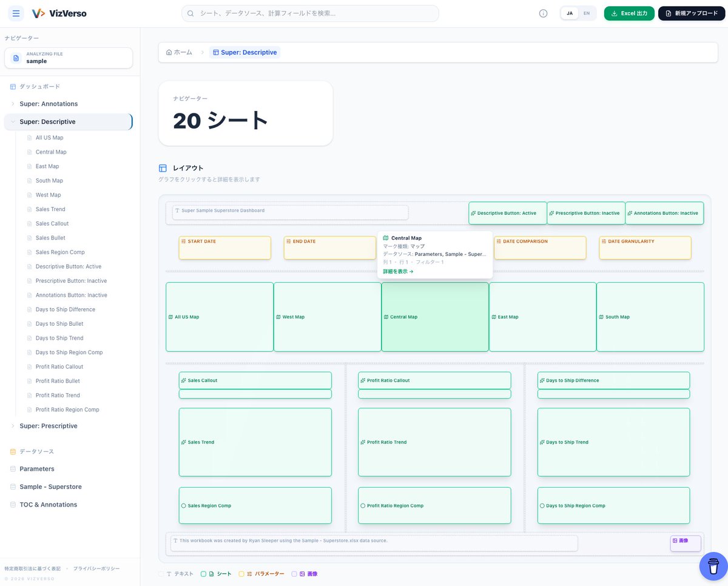Click the Excel 出力 button

(x=629, y=13)
